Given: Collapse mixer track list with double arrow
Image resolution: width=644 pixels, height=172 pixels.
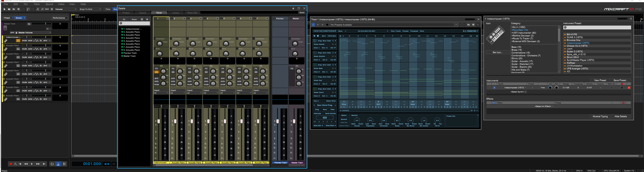Looking at the screenshot, I should (x=147, y=19).
